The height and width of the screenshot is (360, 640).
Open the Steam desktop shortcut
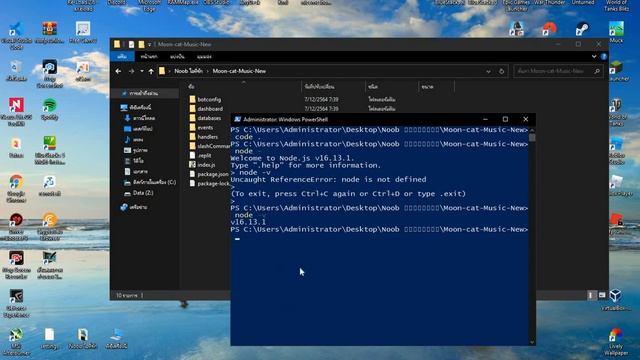[x=582, y=29]
